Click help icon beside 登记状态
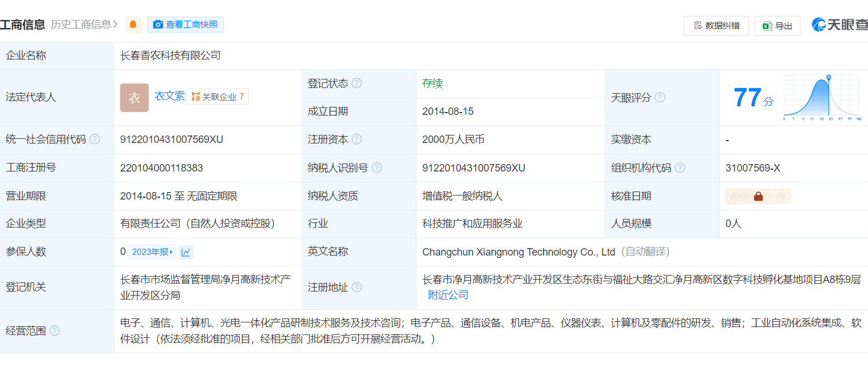868x375 pixels. 356,83
